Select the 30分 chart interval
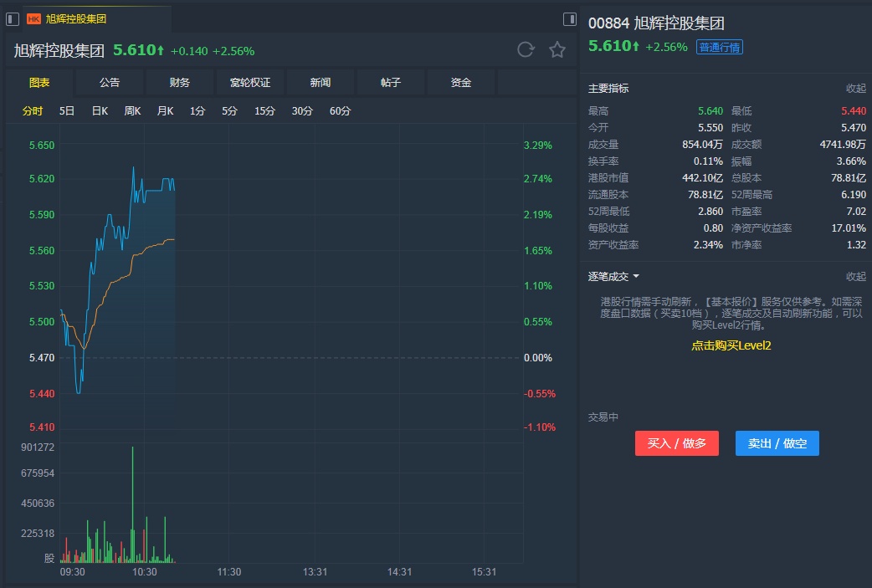Screen dimensions: 872x588 click(303, 111)
